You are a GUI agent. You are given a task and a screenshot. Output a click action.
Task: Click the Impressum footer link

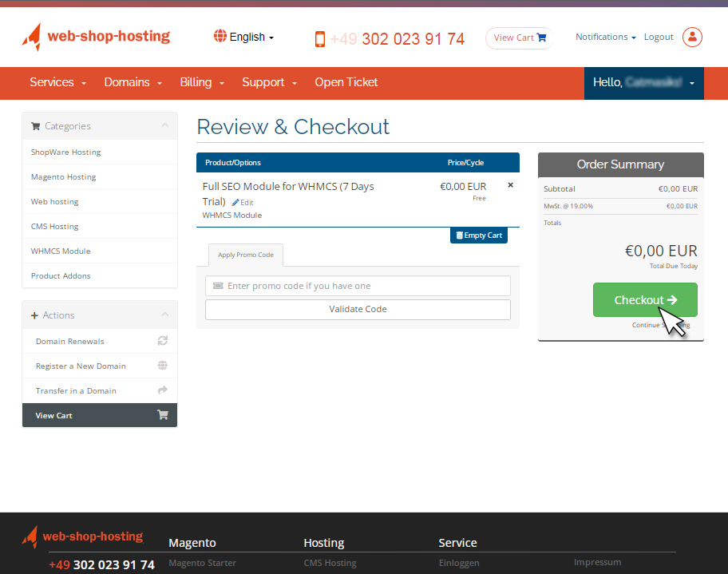[597, 562]
